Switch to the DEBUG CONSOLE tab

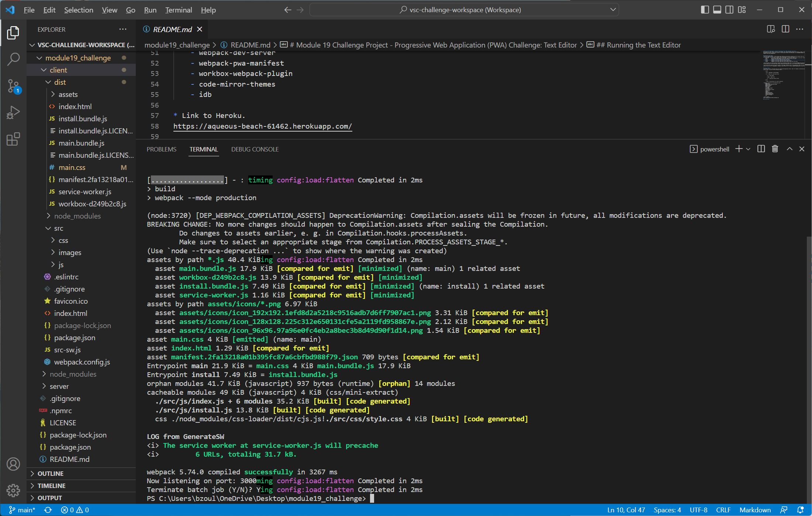click(x=255, y=149)
